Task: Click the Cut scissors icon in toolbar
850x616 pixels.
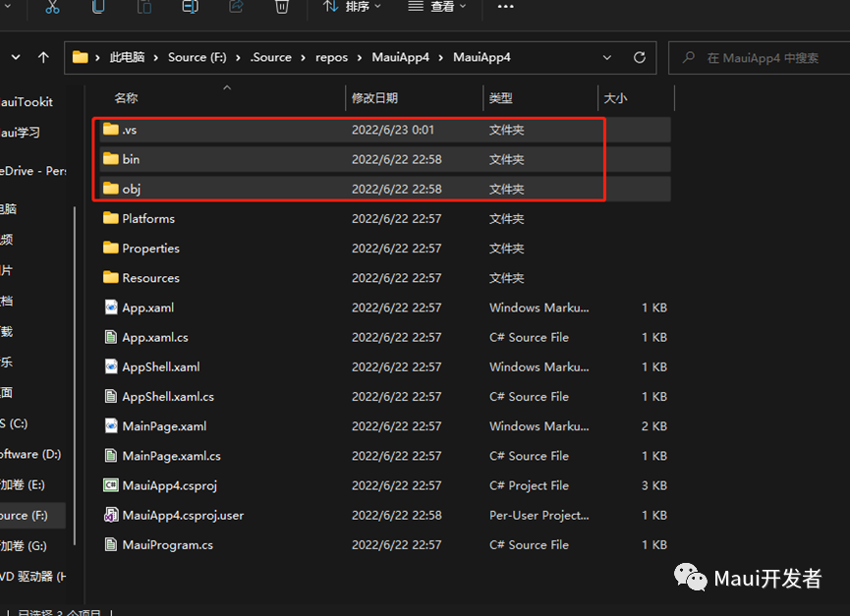Action: coord(53,7)
